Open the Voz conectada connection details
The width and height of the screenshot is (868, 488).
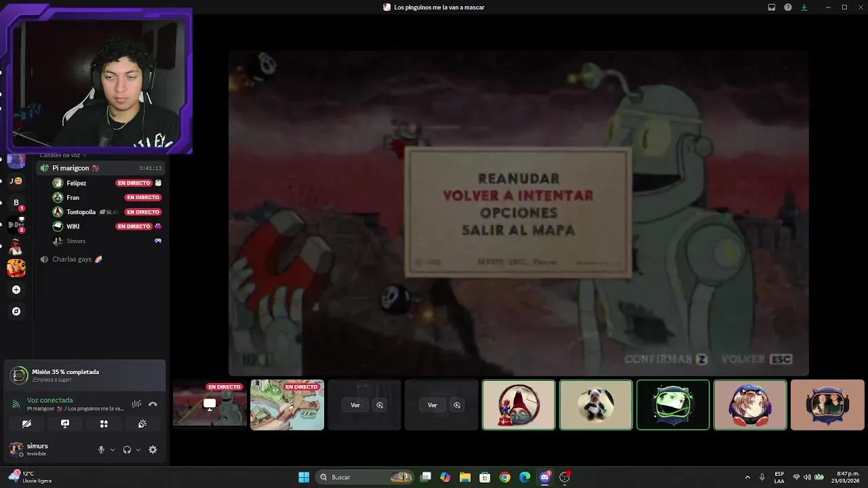pyautogui.click(x=50, y=401)
